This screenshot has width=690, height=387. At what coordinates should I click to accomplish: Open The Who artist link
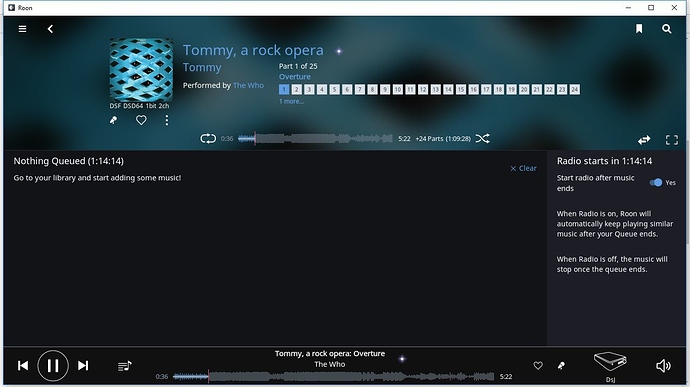click(248, 85)
